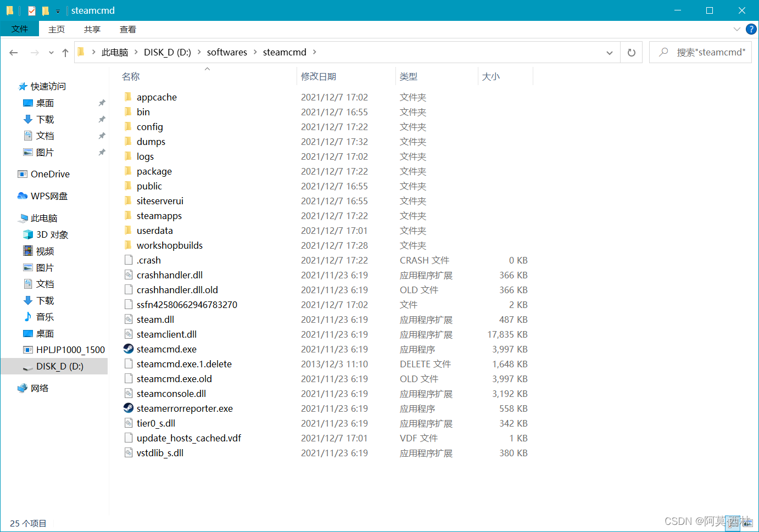Refresh the current folder view
The image size is (759, 532).
pos(632,52)
